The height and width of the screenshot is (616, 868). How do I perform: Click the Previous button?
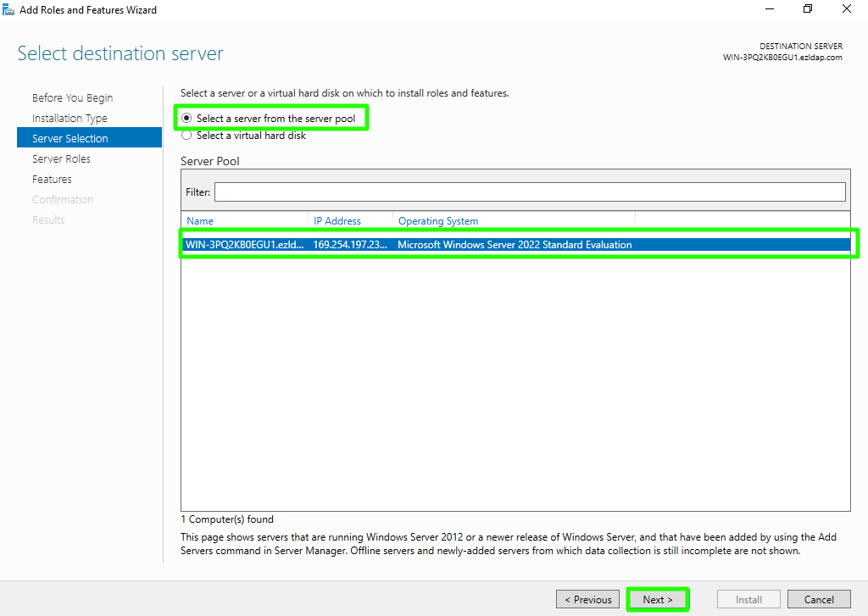coord(587,600)
